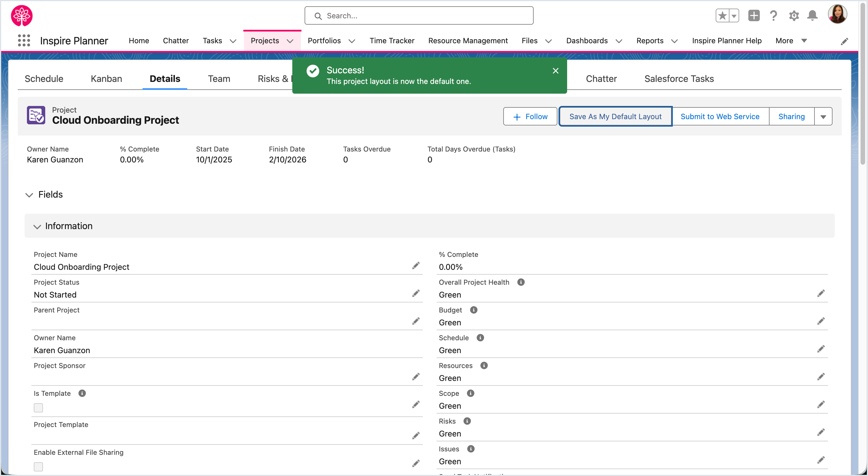Open more actions dropdown beside Sharing
The image size is (868, 476).
tap(823, 117)
